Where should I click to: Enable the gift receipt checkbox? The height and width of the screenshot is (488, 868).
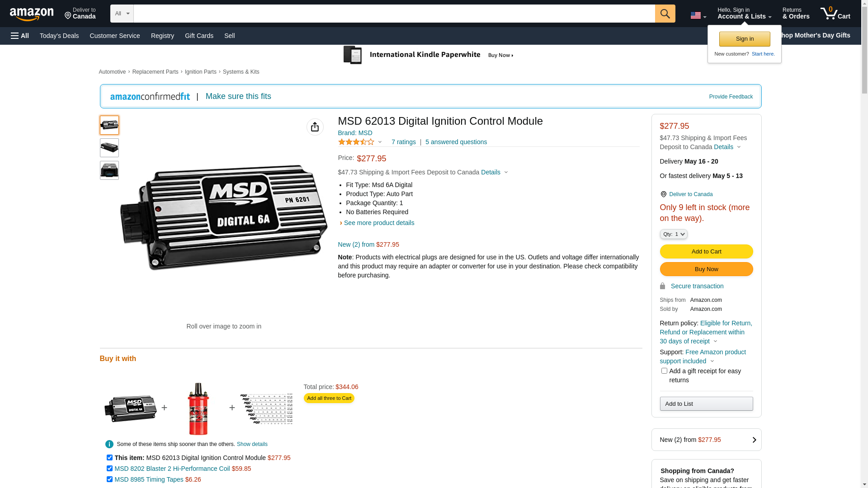(x=664, y=371)
